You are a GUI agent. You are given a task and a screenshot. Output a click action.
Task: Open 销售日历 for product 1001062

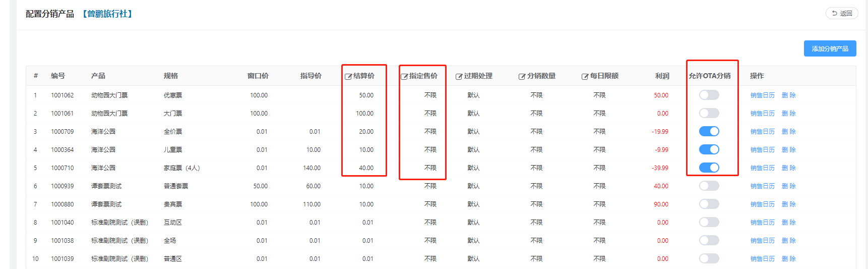point(762,95)
